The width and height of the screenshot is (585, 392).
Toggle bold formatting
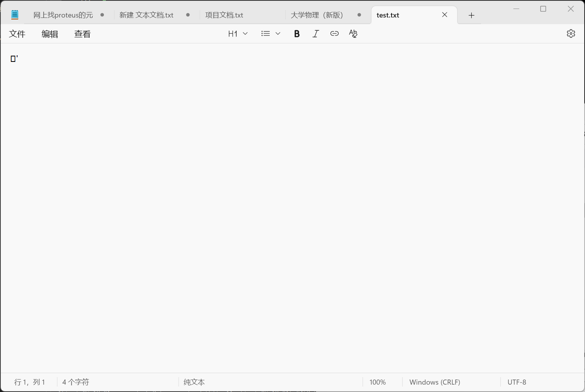click(297, 33)
